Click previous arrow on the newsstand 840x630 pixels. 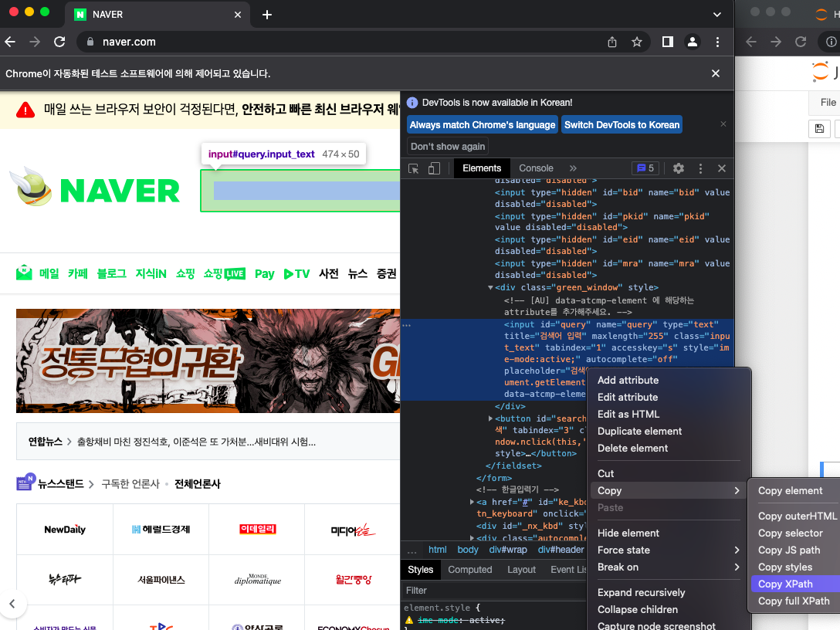pyautogui.click(x=12, y=604)
